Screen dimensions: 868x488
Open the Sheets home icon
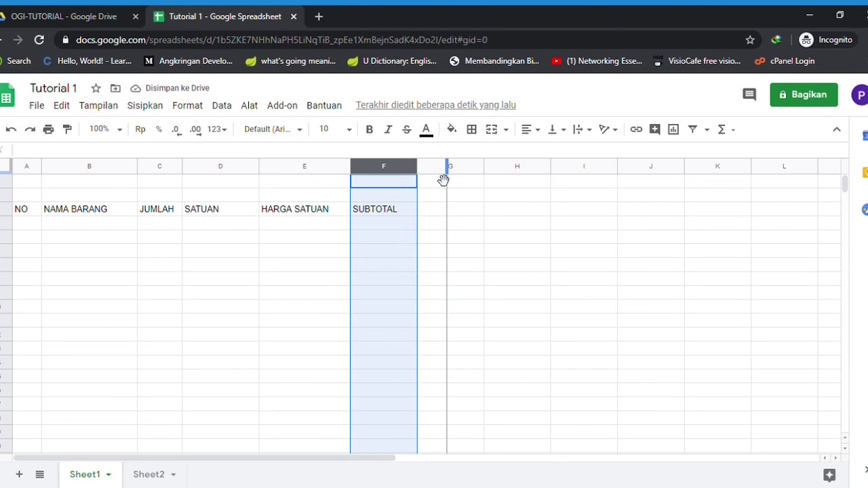(7, 96)
